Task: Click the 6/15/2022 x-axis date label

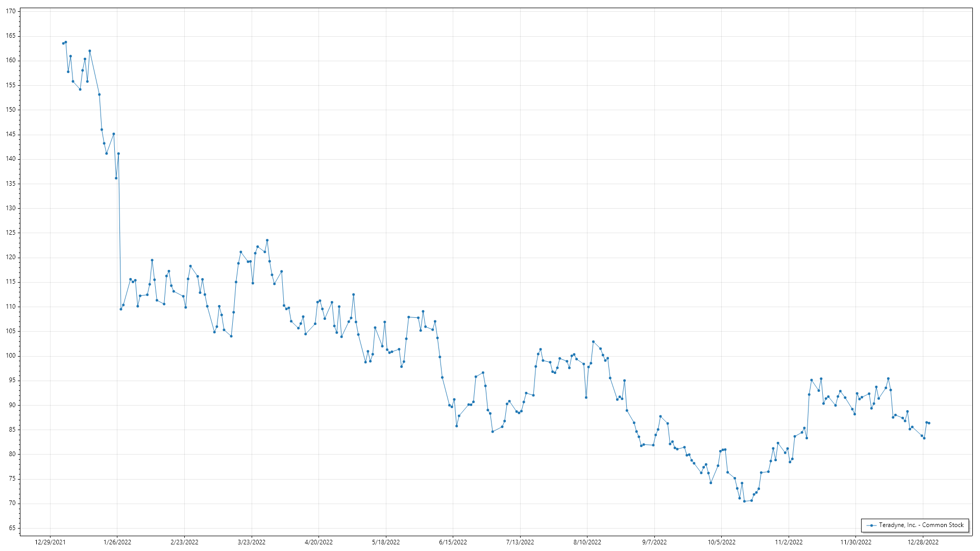Action: pos(453,542)
